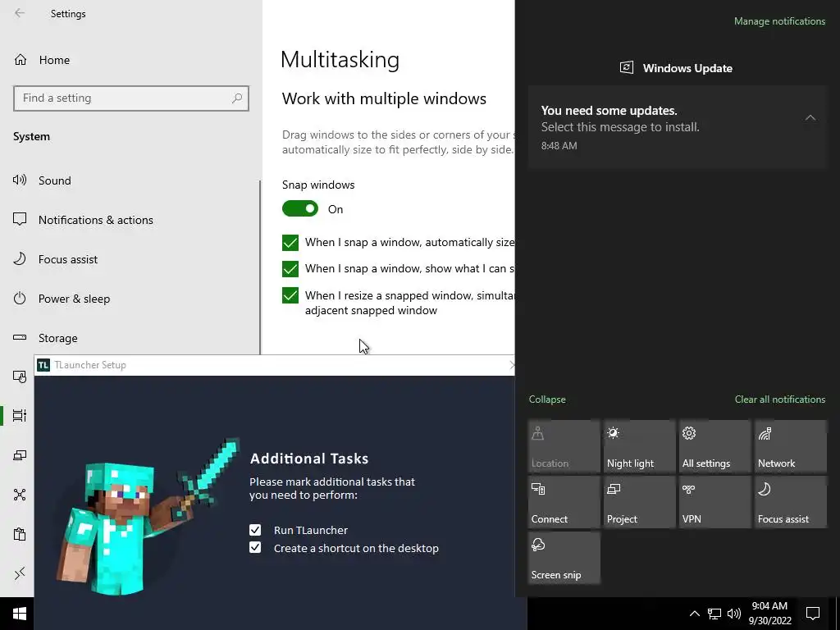This screenshot has width=840, height=630.
Task: Click the search magnifier icon in Settings
Action: coord(237,98)
